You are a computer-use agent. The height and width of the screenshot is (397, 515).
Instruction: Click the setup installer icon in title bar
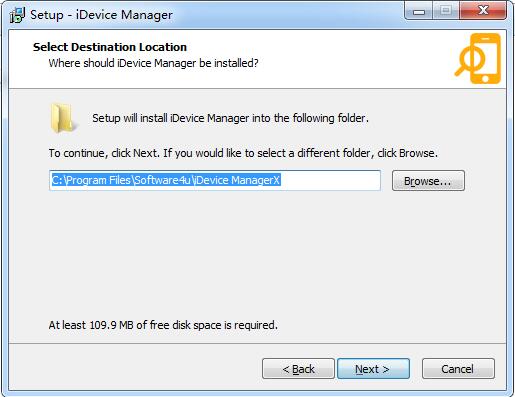[17, 15]
